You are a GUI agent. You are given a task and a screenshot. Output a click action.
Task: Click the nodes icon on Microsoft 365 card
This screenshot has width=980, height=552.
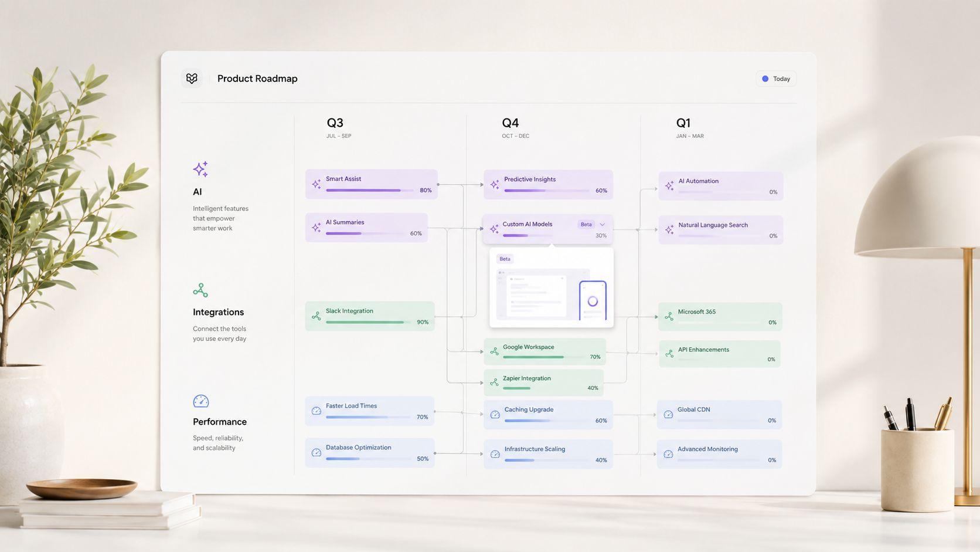[x=669, y=317]
